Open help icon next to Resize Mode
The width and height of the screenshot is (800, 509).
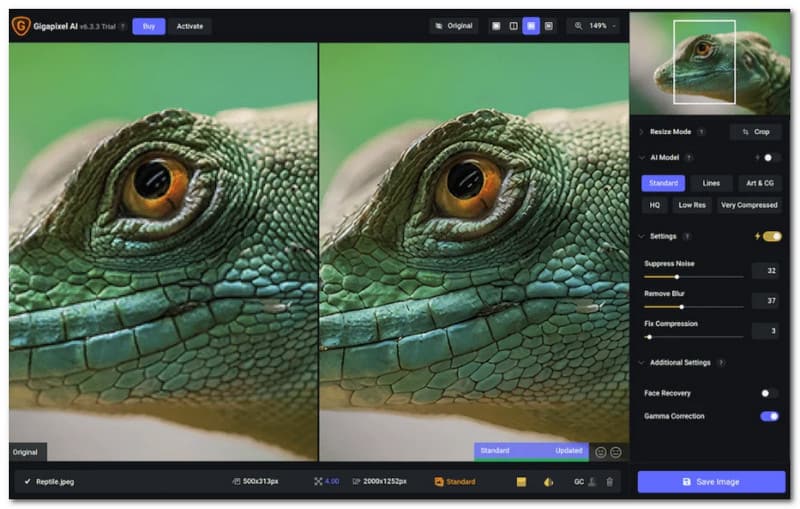point(702,132)
